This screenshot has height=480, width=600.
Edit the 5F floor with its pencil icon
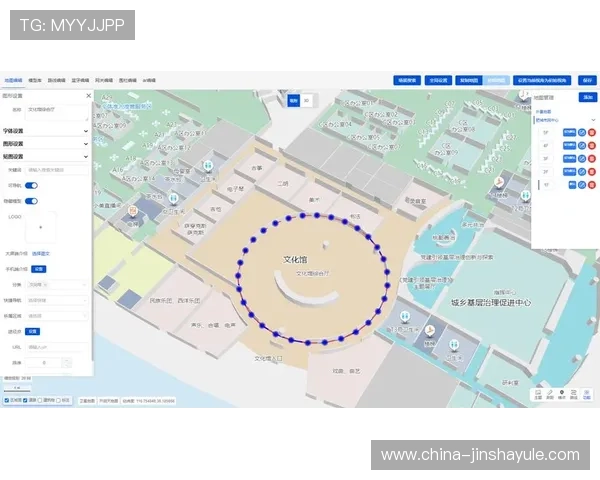click(582, 133)
